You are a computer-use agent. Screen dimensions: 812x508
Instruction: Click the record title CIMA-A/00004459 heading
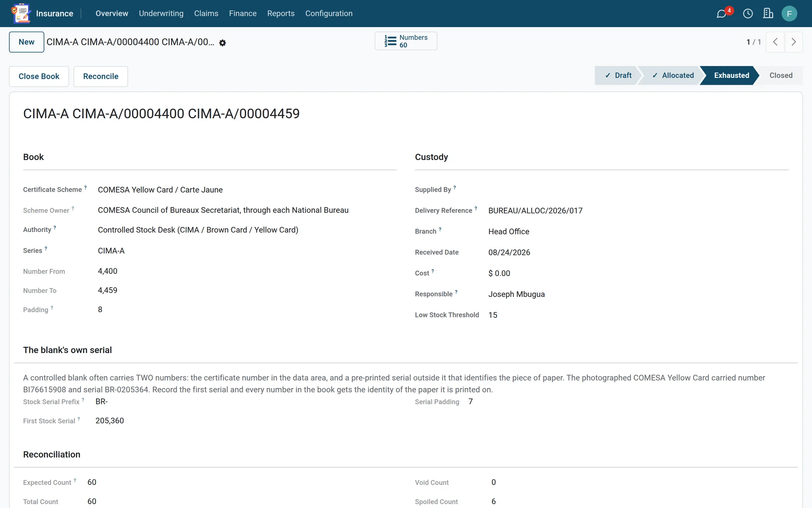point(161,113)
